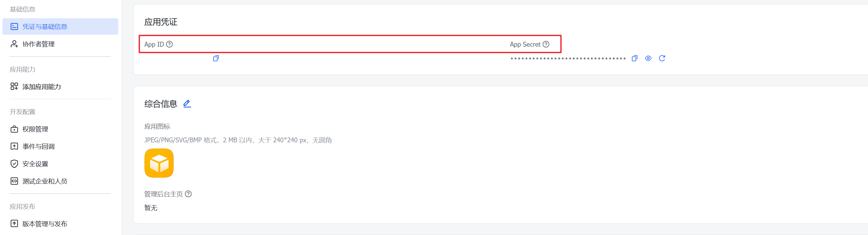This screenshot has width=868, height=235.
Task: Open 协作者管理 in the sidebar
Action: (x=38, y=44)
